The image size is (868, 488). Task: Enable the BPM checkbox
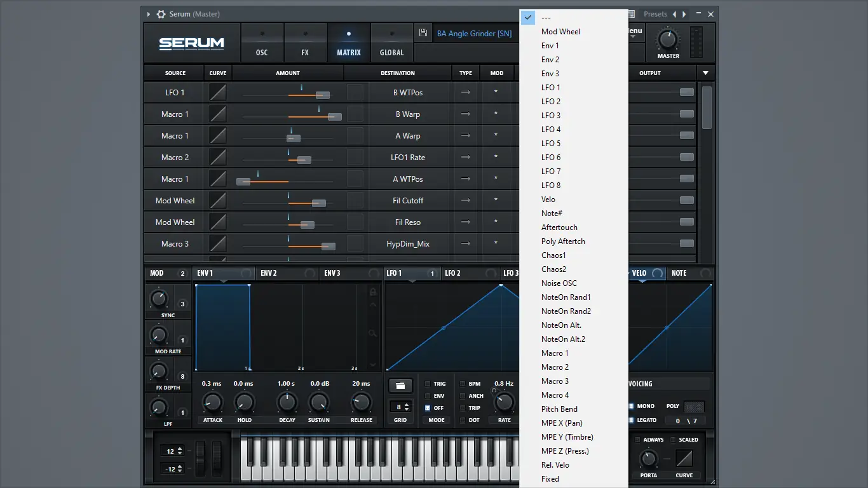pos(463,384)
